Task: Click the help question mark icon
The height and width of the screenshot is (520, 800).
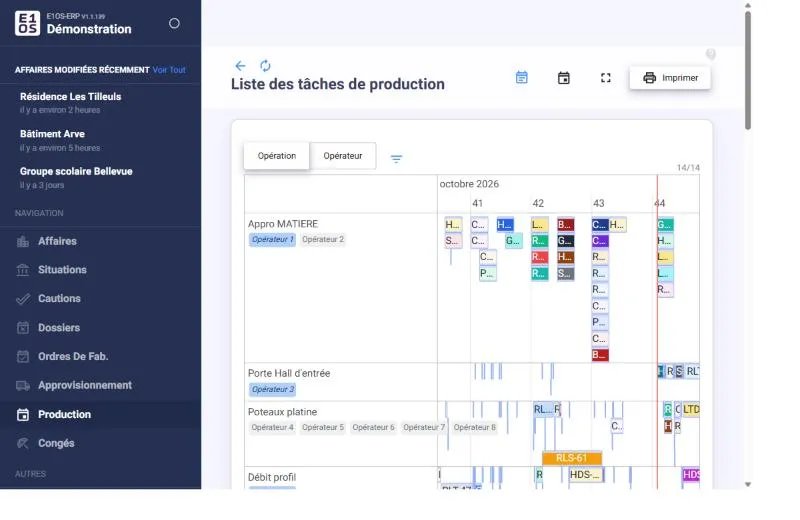Action: click(x=711, y=54)
